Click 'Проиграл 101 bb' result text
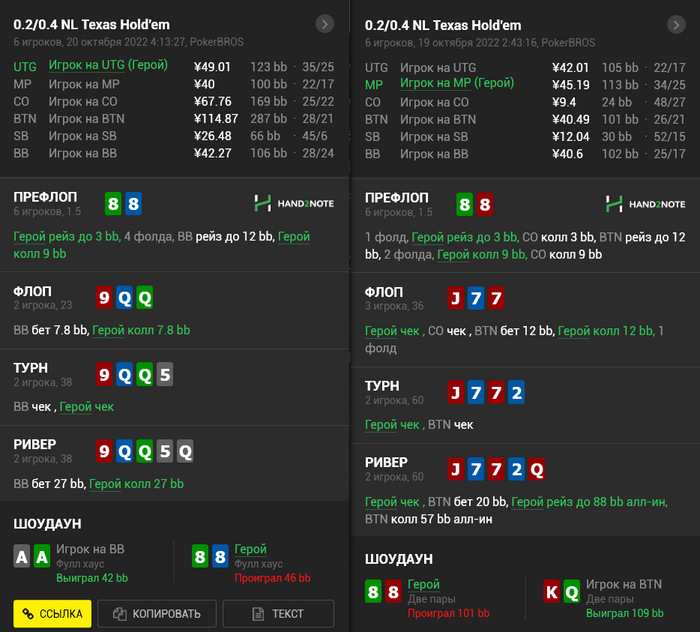 point(449,613)
